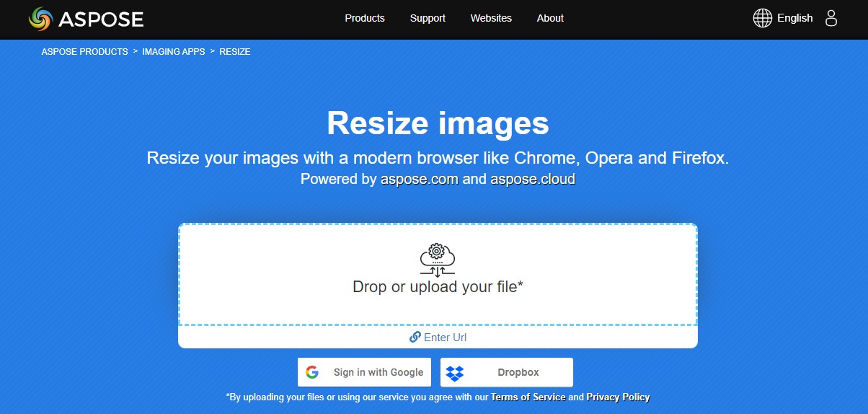Click the Enter Url link
Viewport: 868px width, 414px height.
click(446, 337)
